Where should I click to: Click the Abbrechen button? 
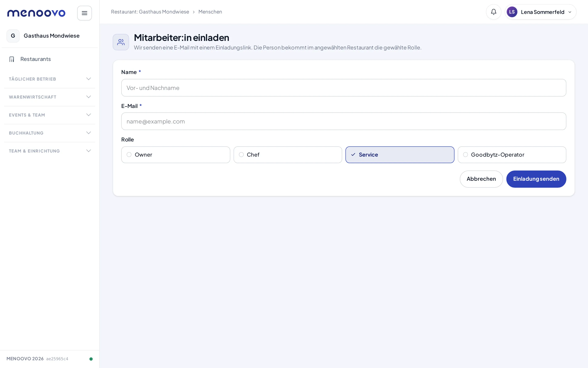(x=481, y=179)
